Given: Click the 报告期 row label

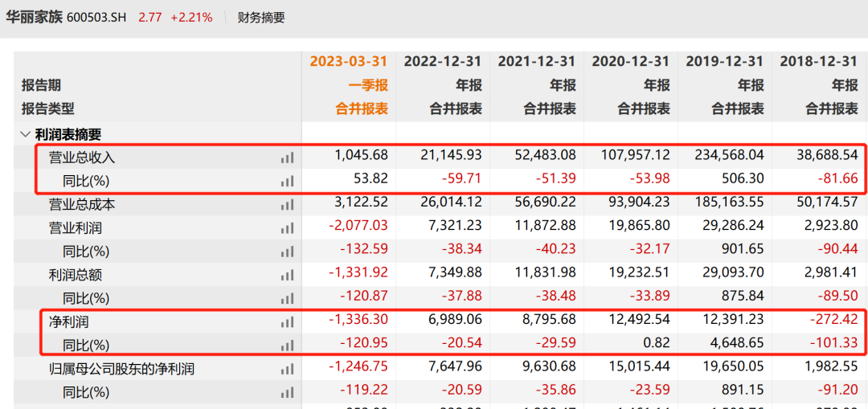Looking at the screenshot, I should [x=42, y=85].
